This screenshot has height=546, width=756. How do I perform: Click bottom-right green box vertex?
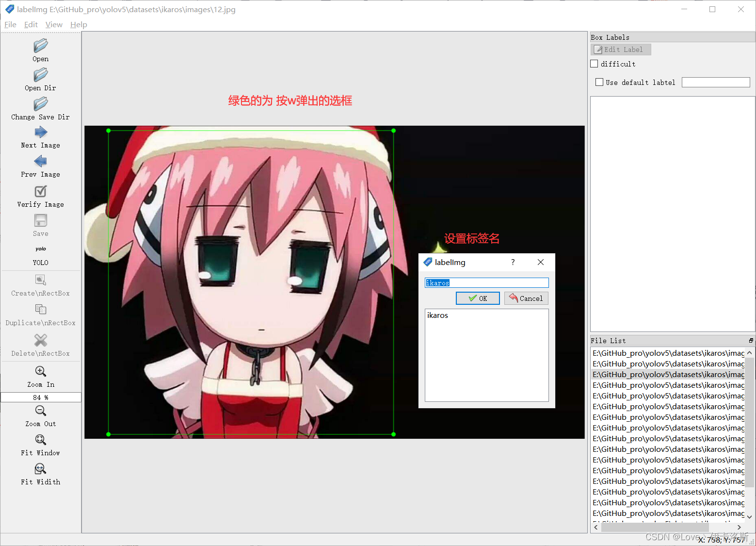[393, 434]
